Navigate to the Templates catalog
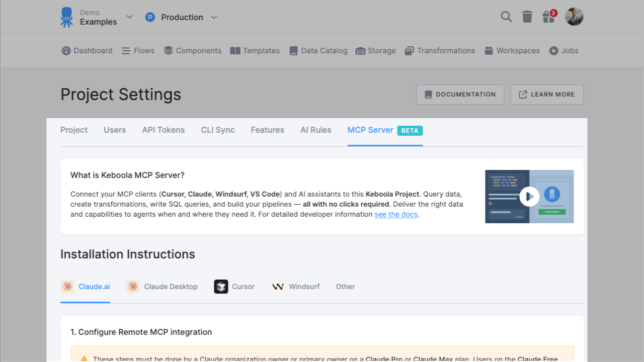The width and height of the screenshot is (644, 362). coord(255,50)
